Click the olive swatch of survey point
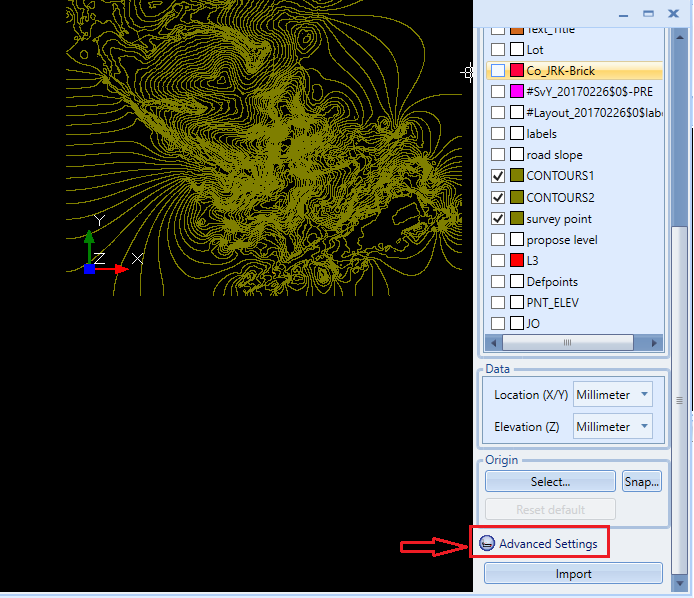The height and width of the screenshot is (598, 694). pos(517,218)
